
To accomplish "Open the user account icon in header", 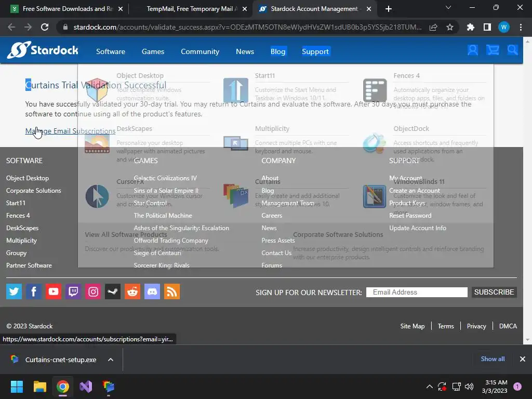I will point(473,50).
